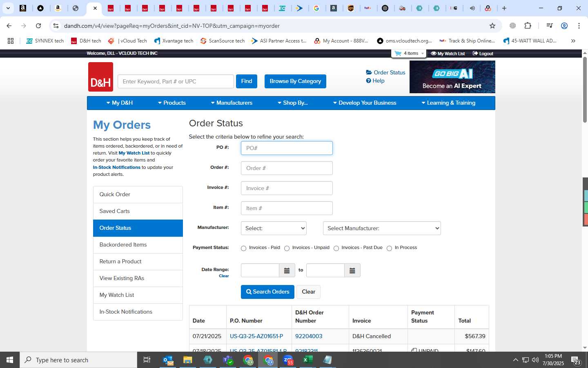Open Excel from the taskbar
Image resolution: width=588 pixels, height=368 pixels.
coord(307,360)
